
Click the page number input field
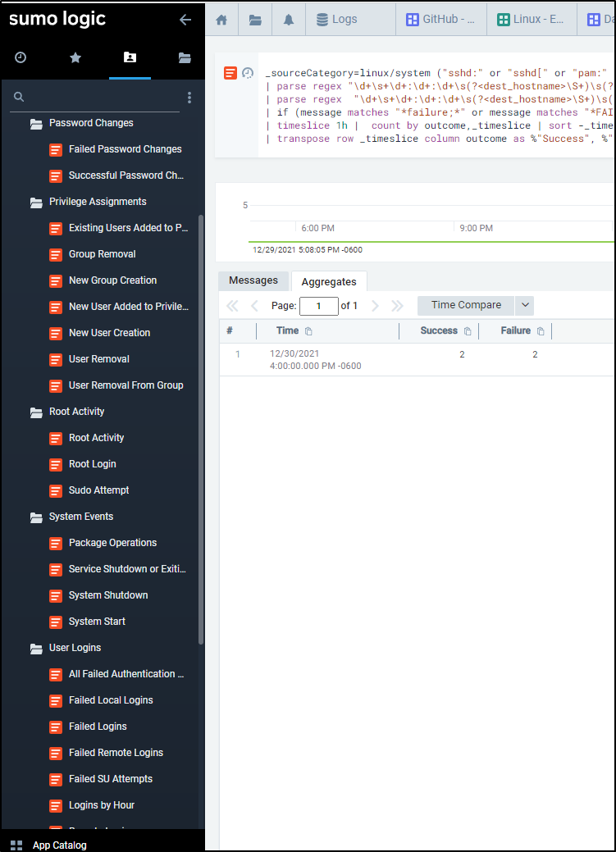point(319,306)
